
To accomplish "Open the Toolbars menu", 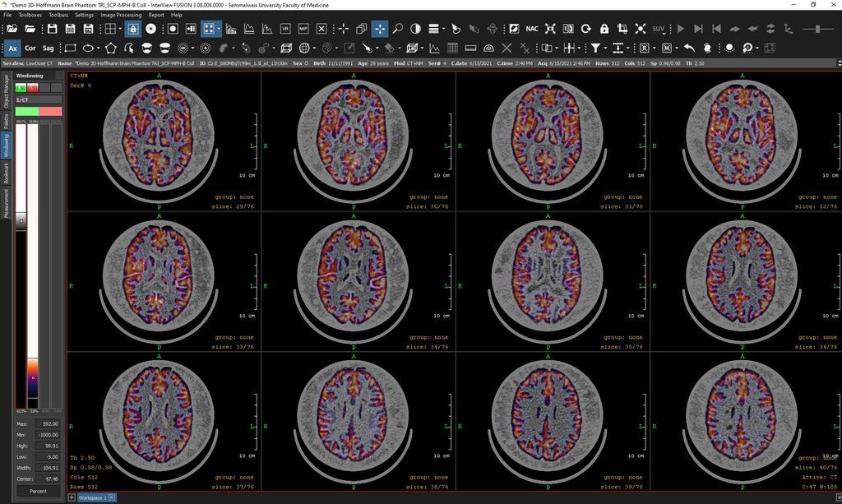I will point(58,15).
